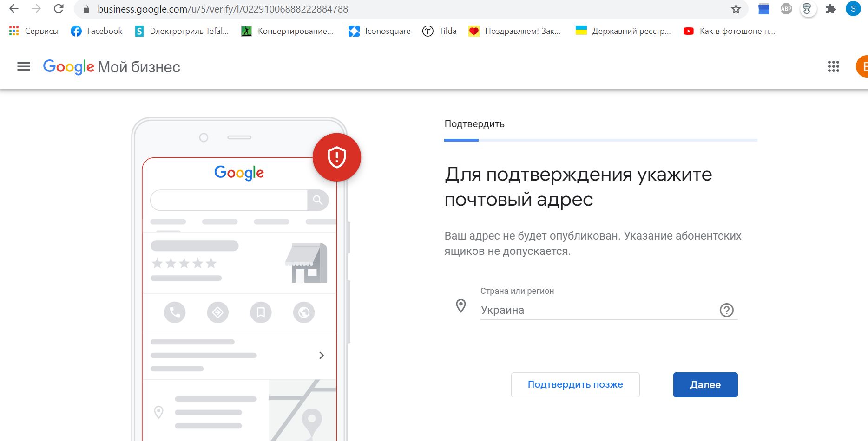Screen dimensions: 868x441
Task: Open the Электрогриль Tefal bookmark
Action: point(182,31)
